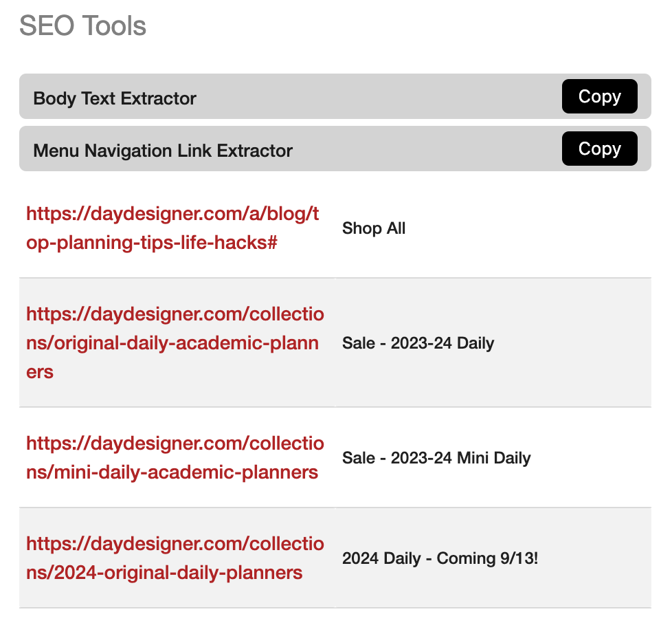Image resolution: width=672 pixels, height=623 pixels.
Task: Copy the Menu Navigation Link Extractor results
Action: [599, 149]
